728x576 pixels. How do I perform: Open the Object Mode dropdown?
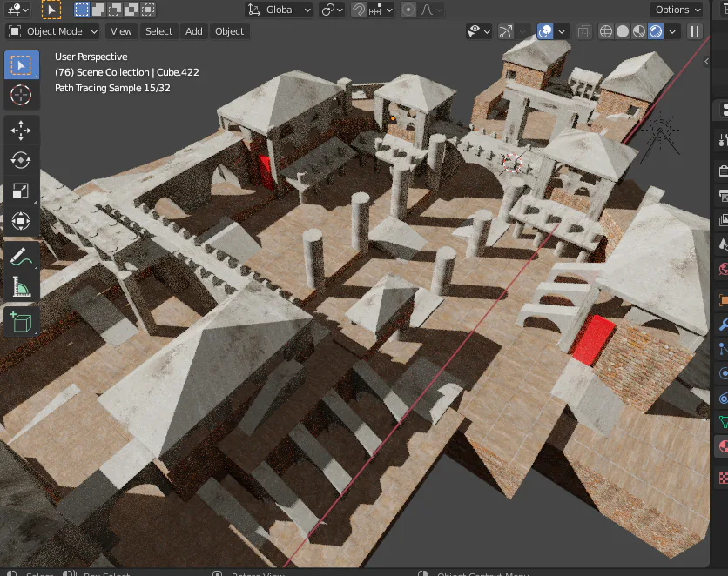[53, 31]
